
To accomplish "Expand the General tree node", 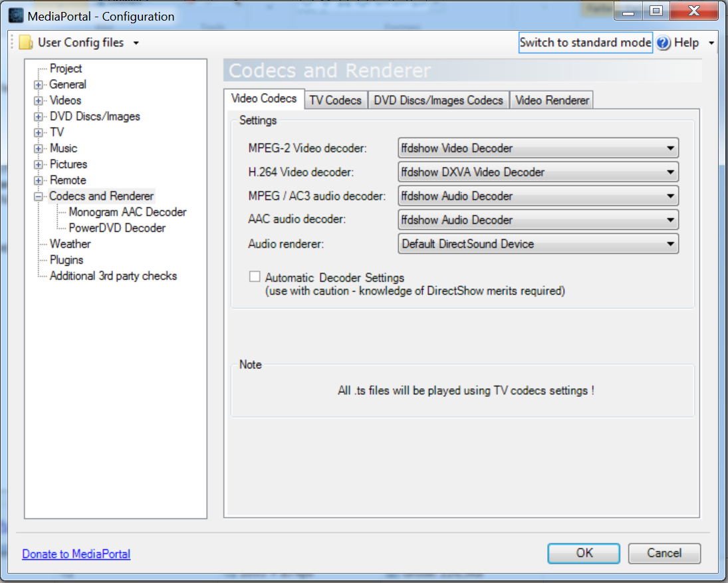I will tap(39, 85).
